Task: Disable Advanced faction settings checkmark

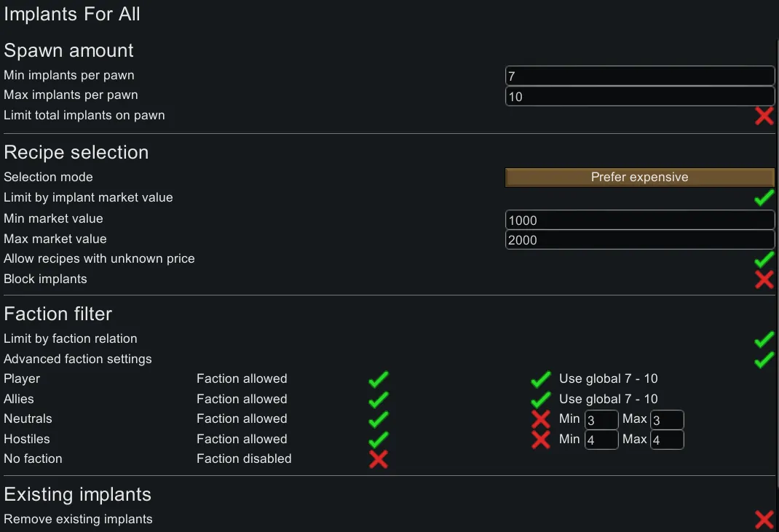Action: [764, 360]
